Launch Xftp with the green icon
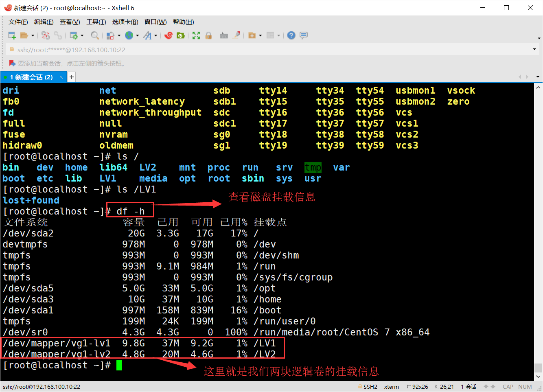543x392 pixels. [180, 35]
